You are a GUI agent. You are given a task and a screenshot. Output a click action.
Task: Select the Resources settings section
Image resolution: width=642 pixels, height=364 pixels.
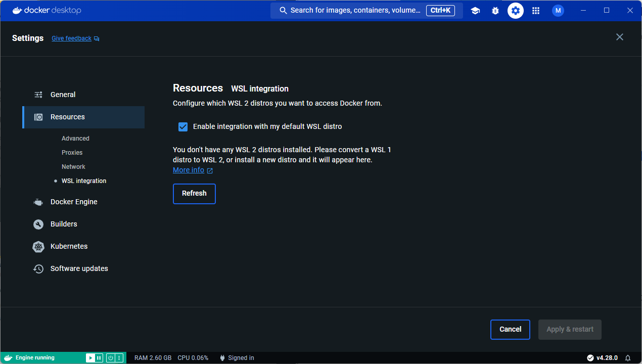point(83,117)
